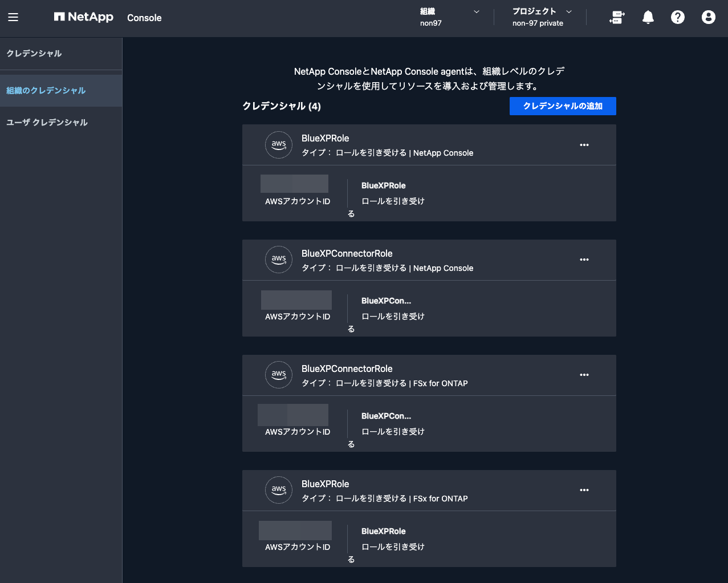Click AWS icon of BlueXPRole NetApp Console card
The width and height of the screenshot is (728, 583).
(279, 145)
